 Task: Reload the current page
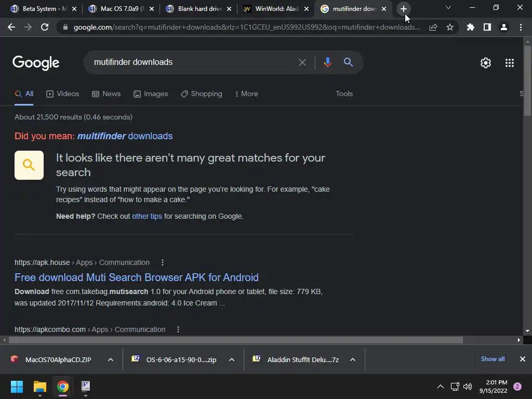coord(45,27)
